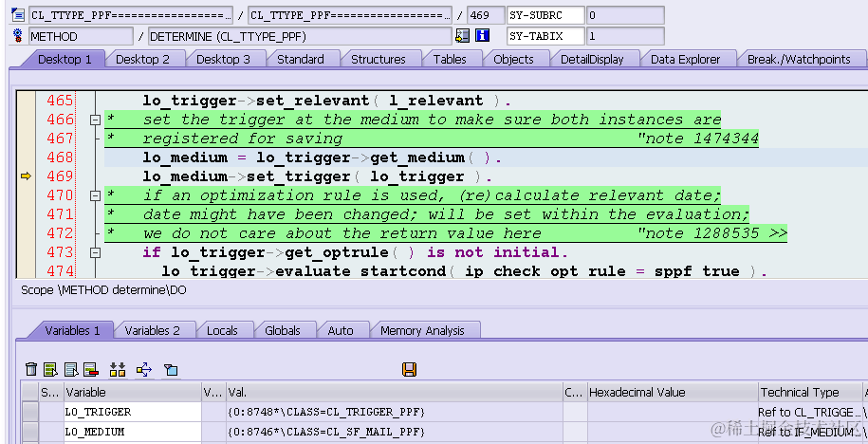Open the Tables tab

click(x=450, y=59)
